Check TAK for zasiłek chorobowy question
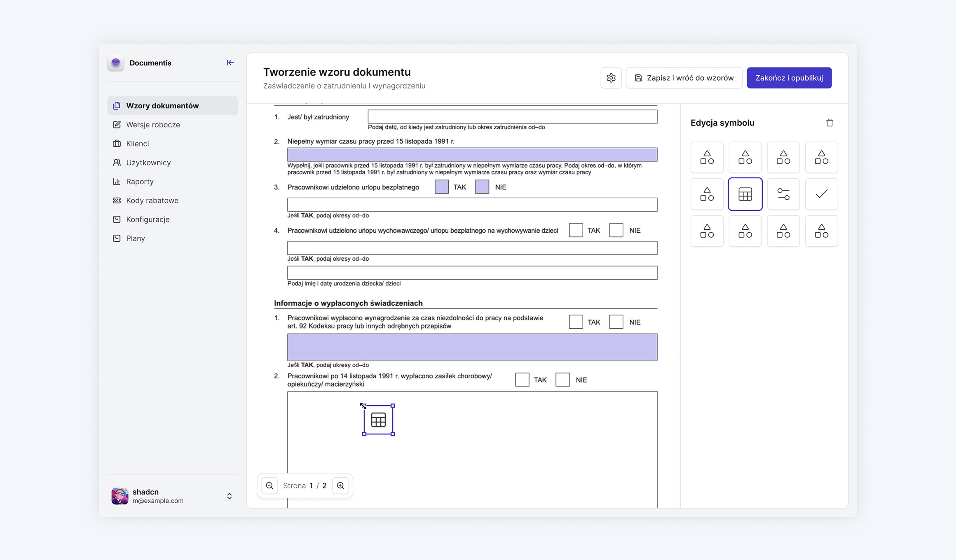 point(522,380)
